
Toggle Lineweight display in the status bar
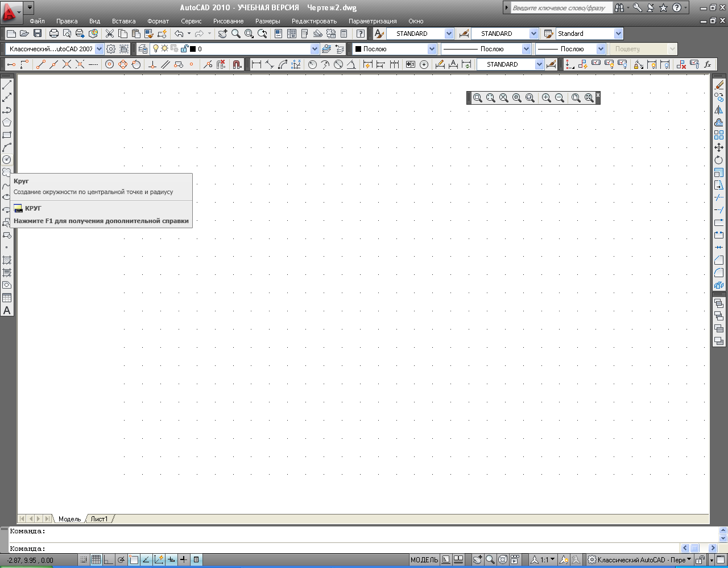pyautogui.click(x=184, y=560)
